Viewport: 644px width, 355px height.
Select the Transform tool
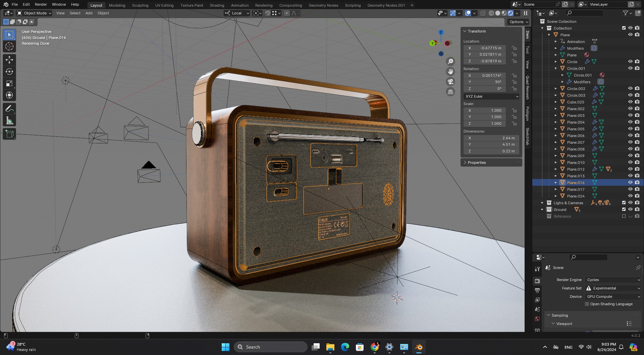pyautogui.click(x=9, y=95)
